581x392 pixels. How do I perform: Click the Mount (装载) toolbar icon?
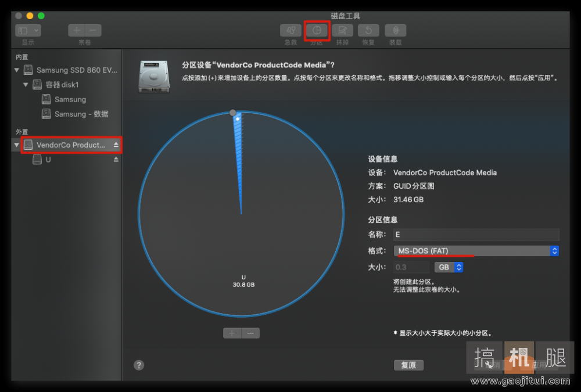(395, 30)
